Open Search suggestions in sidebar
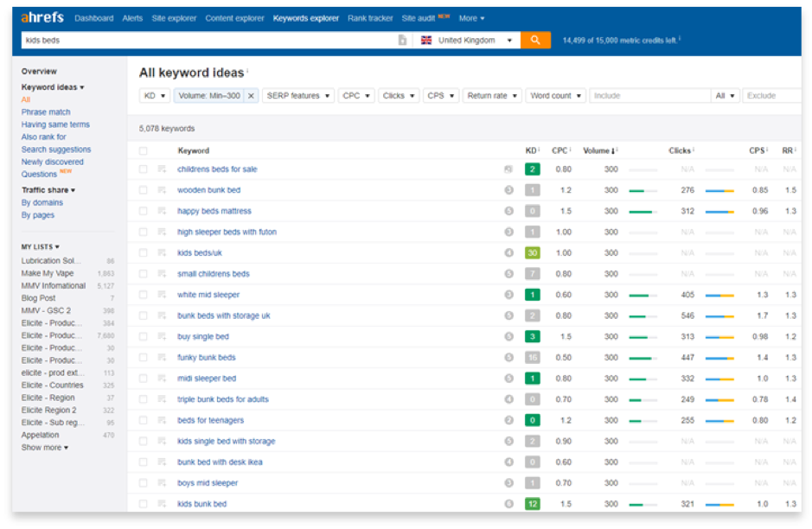 click(x=56, y=149)
